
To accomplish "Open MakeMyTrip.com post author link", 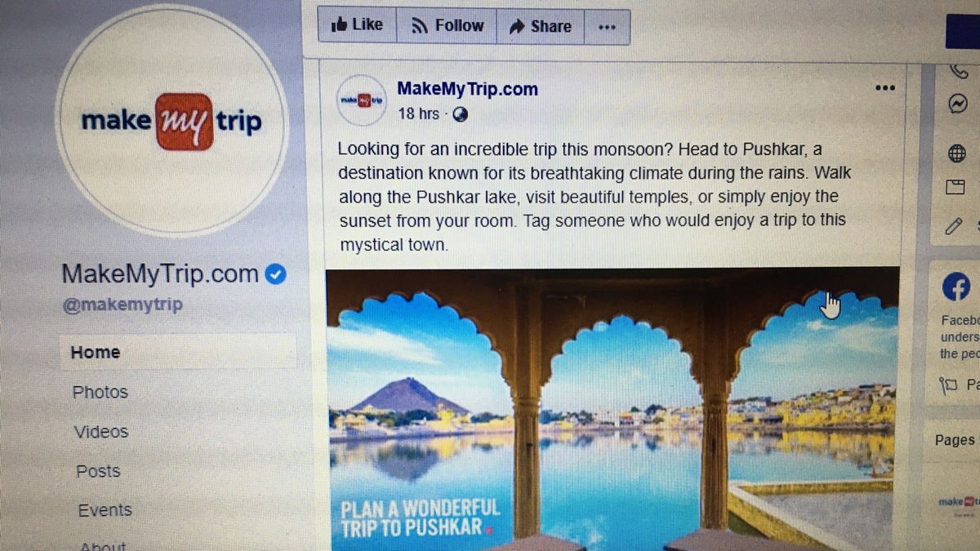I will (x=467, y=89).
